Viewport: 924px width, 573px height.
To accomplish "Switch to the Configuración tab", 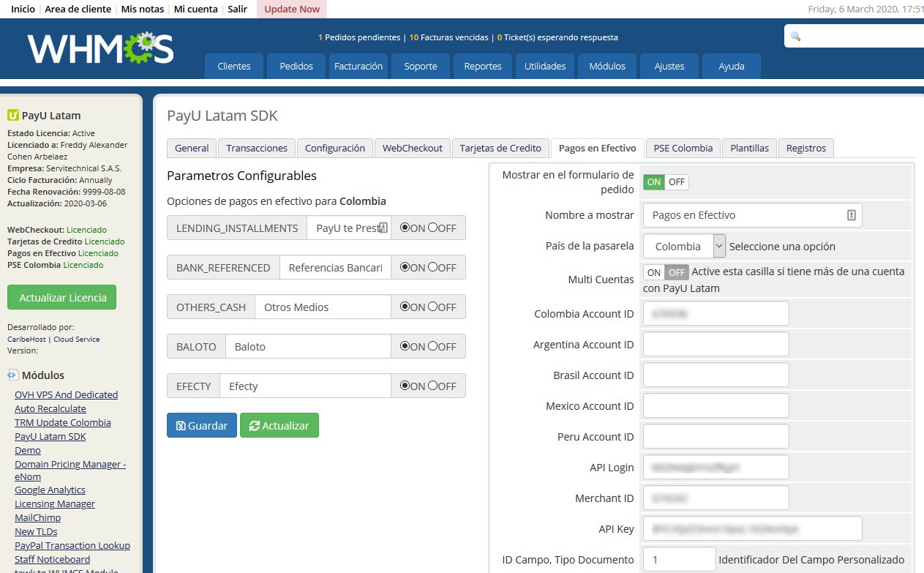I will (x=335, y=148).
